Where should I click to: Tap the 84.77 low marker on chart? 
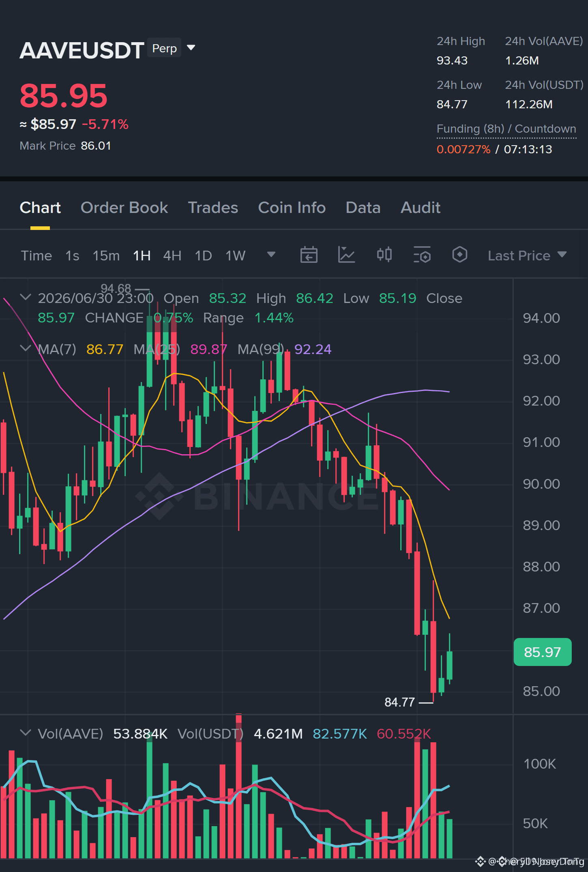click(x=399, y=702)
